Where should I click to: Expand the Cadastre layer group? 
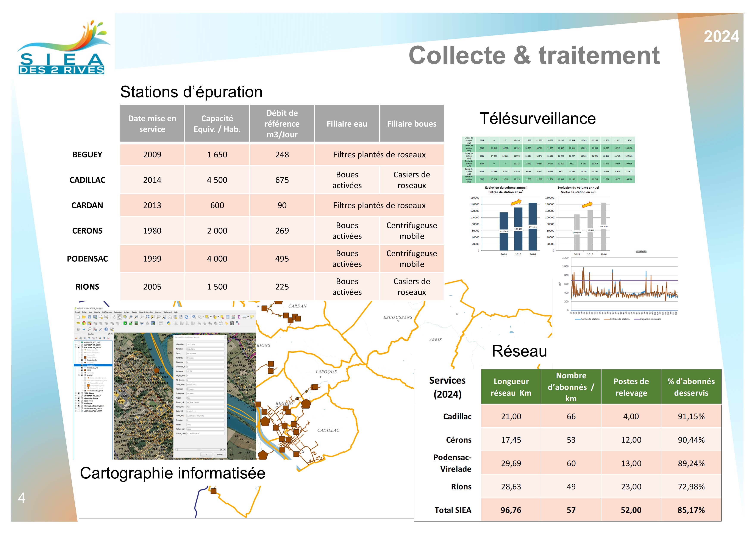[75, 403]
